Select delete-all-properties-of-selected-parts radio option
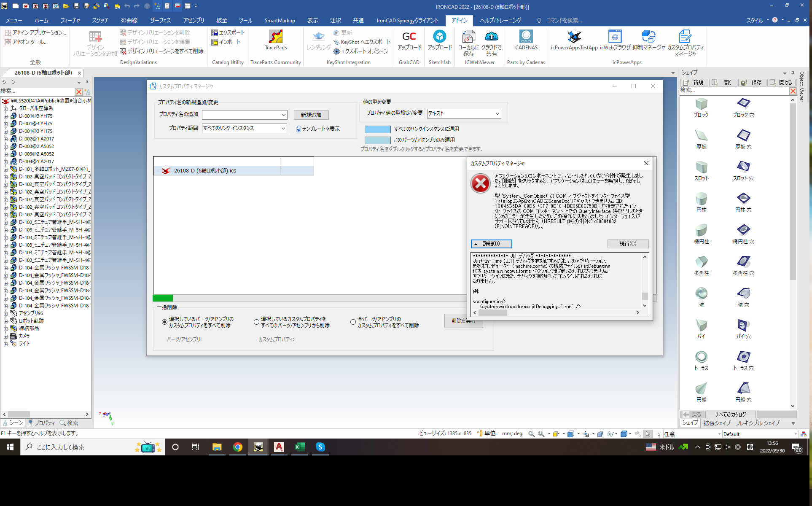812x506 pixels. (164, 322)
